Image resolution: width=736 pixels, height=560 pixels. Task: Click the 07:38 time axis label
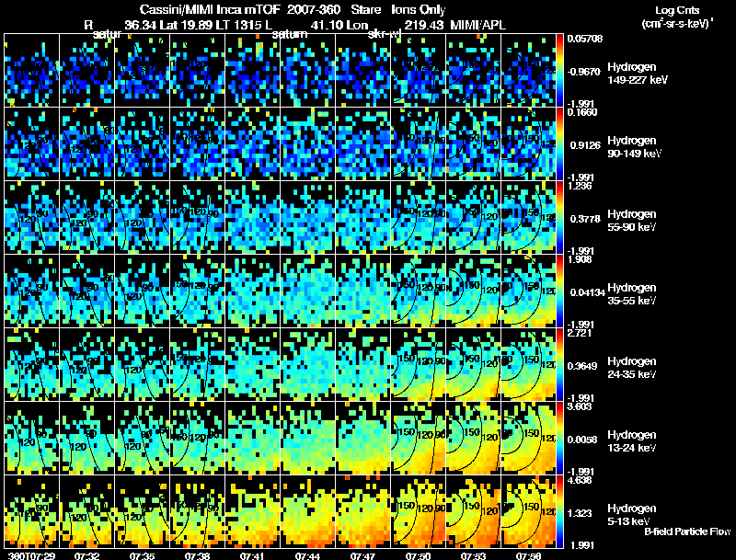[197, 555]
